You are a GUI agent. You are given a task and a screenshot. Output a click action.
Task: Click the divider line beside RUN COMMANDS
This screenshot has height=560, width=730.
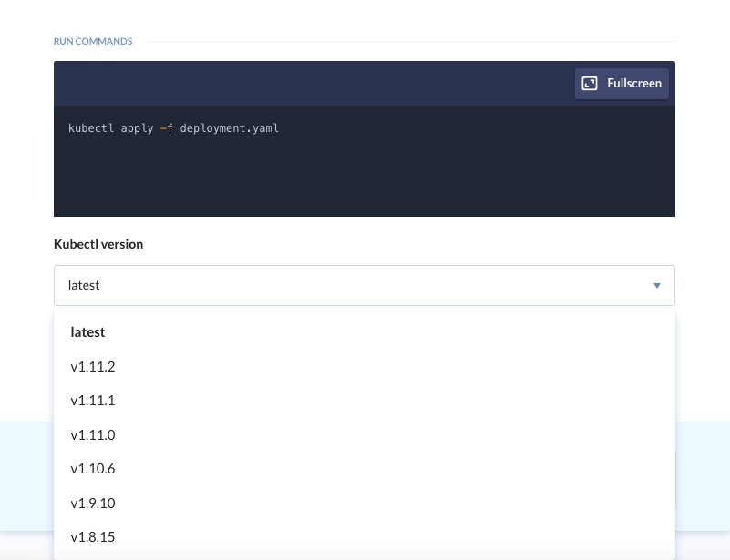coord(411,41)
